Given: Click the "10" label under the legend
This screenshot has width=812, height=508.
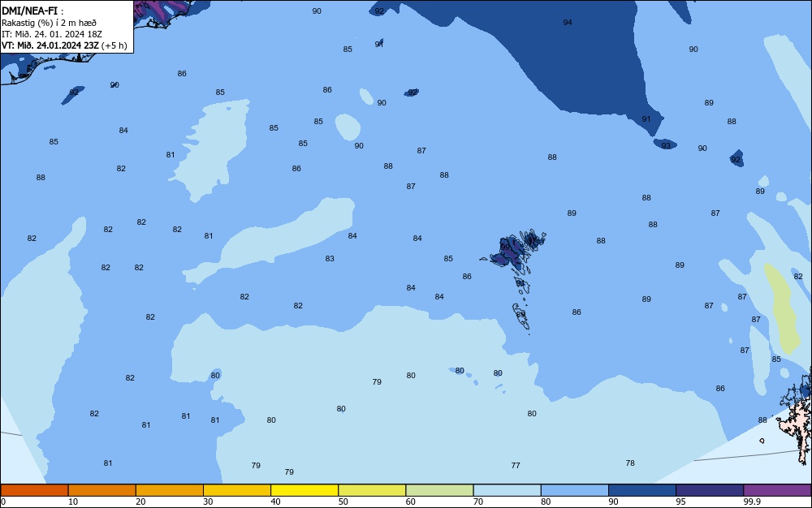Looking at the screenshot, I should coord(73,502).
